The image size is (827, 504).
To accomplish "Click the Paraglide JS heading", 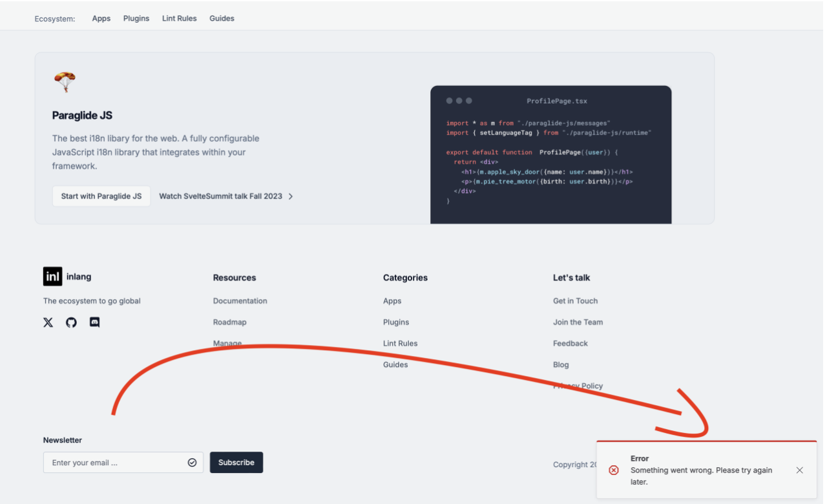I will click(82, 116).
